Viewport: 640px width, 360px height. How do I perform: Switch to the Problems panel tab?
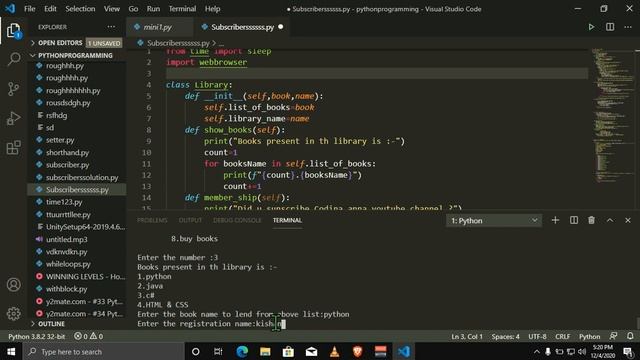click(x=152, y=220)
